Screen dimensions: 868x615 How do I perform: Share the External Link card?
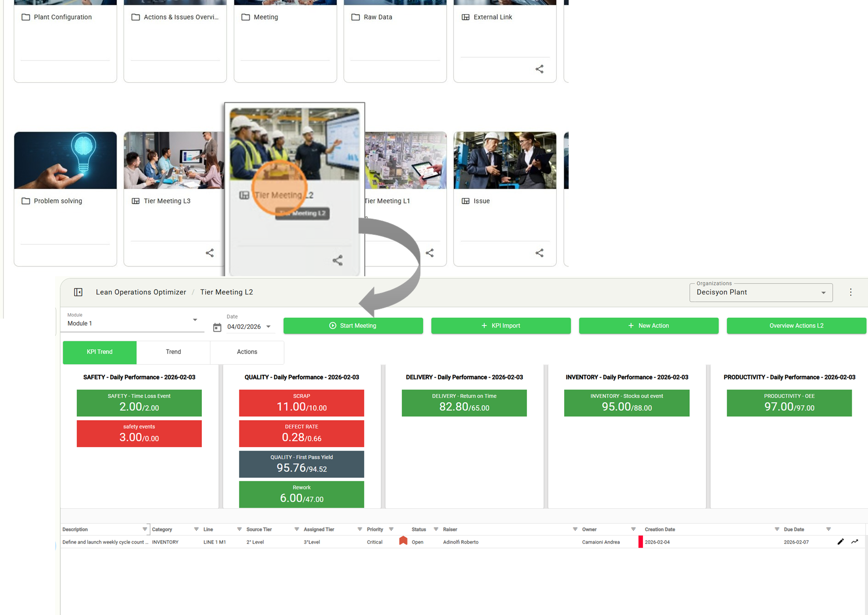(x=540, y=69)
